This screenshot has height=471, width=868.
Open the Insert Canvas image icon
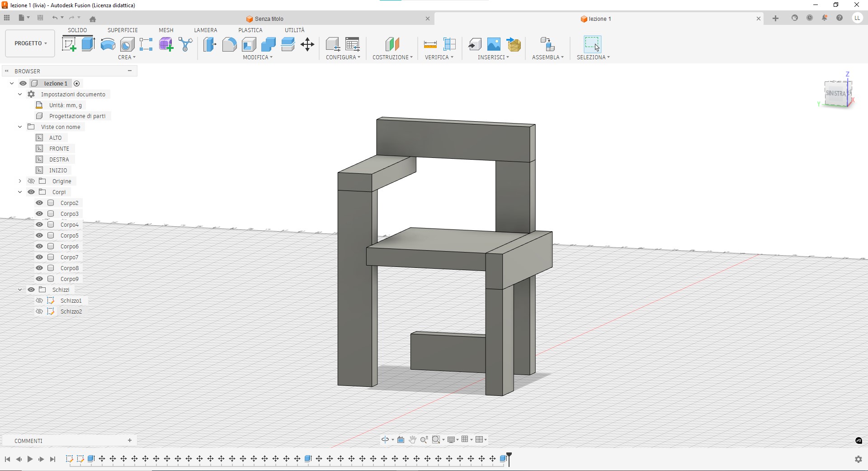494,44
